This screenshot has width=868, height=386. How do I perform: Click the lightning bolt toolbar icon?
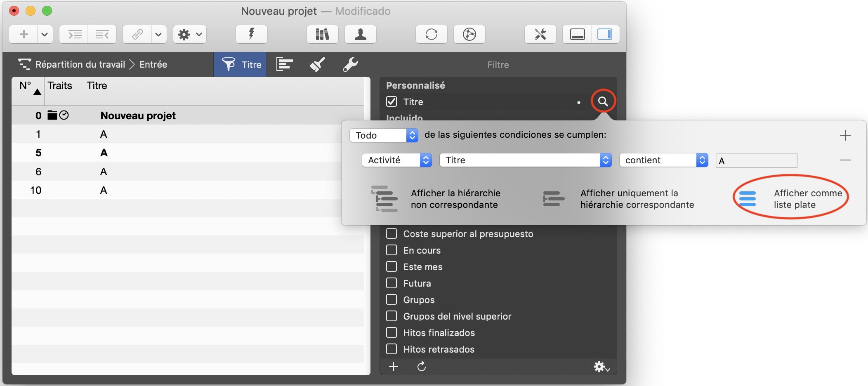(251, 34)
